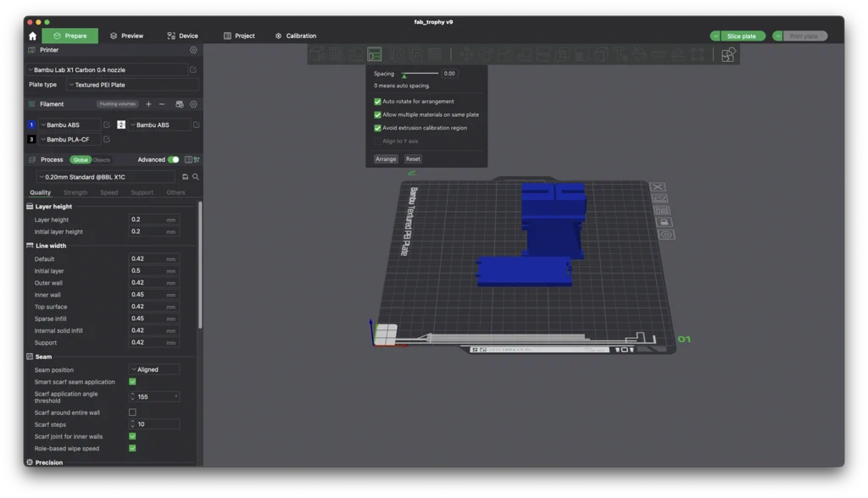
Task: Switch to the Calibration tab
Action: coord(296,36)
